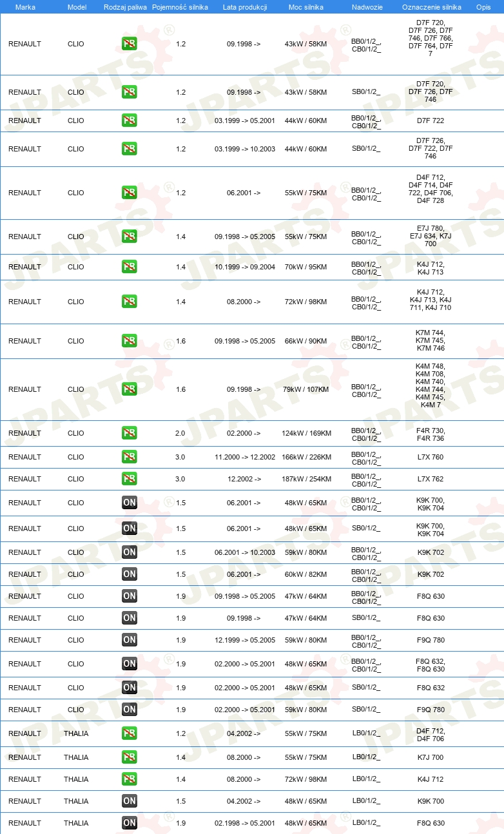Click ON diesel icon in CLIO SB0 F9Q 780 row
Image resolution: width=504 pixels, height=834 pixels.
pyautogui.click(x=130, y=710)
